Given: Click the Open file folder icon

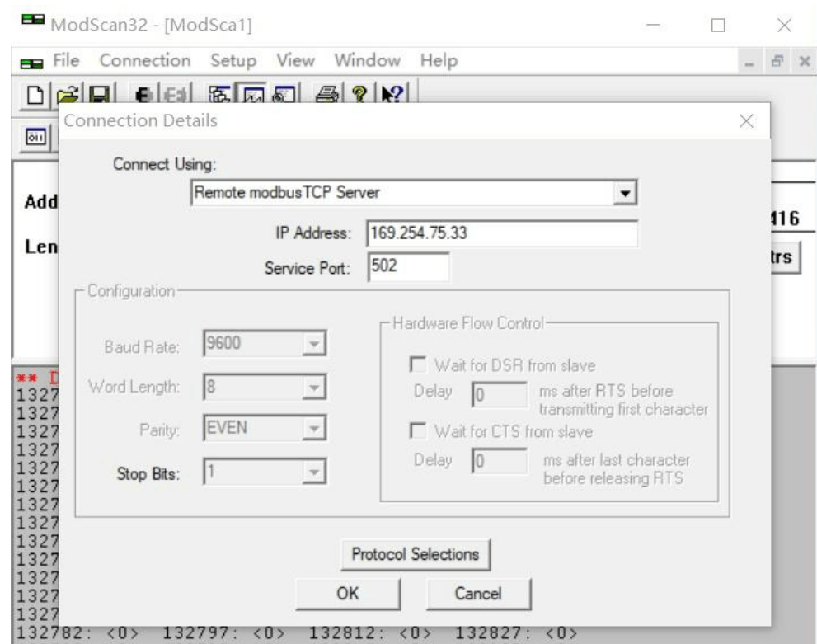Looking at the screenshot, I should click(68, 95).
